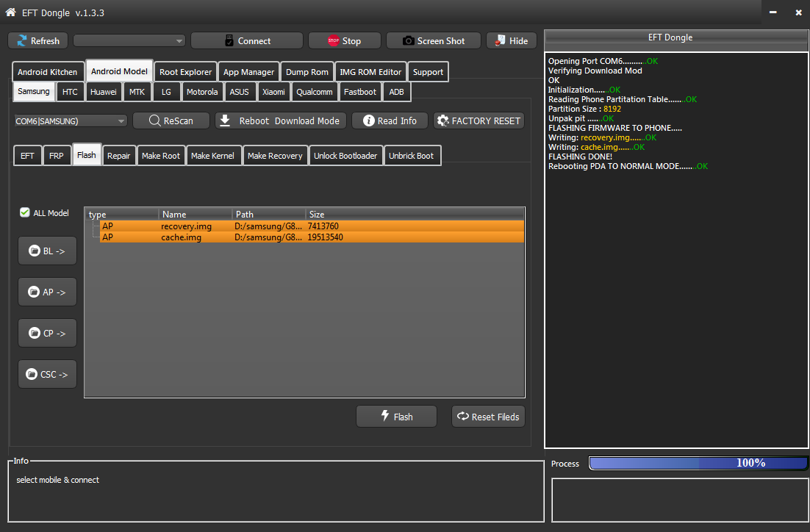The width and height of the screenshot is (810, 532).
Task: Select the ADB tab
Action: click(397, 92)
